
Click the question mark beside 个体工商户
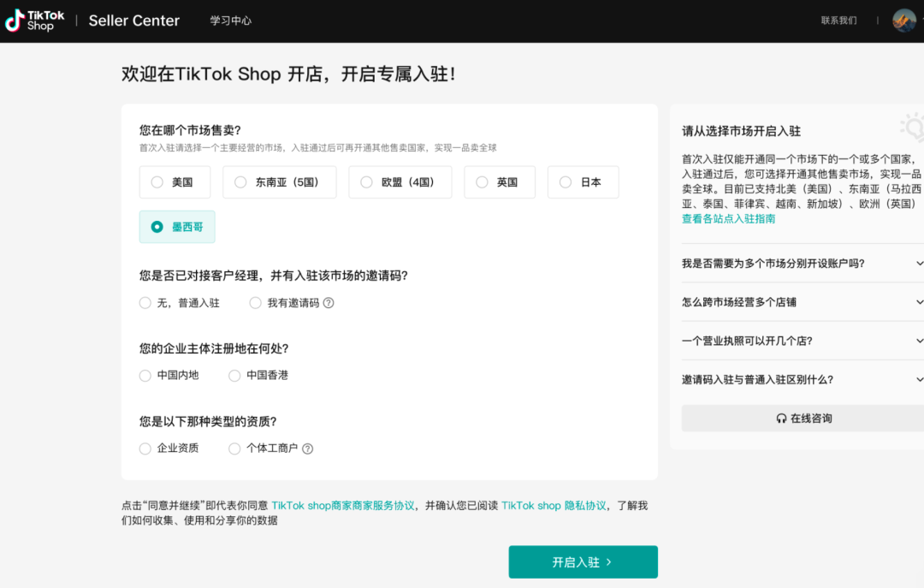[308, 448]
